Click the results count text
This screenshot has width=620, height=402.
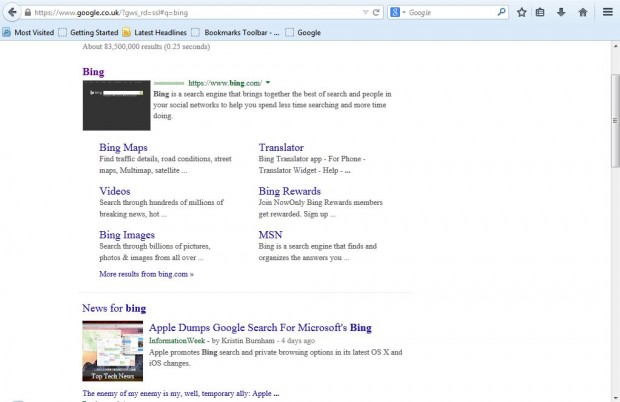click(146, 47)
